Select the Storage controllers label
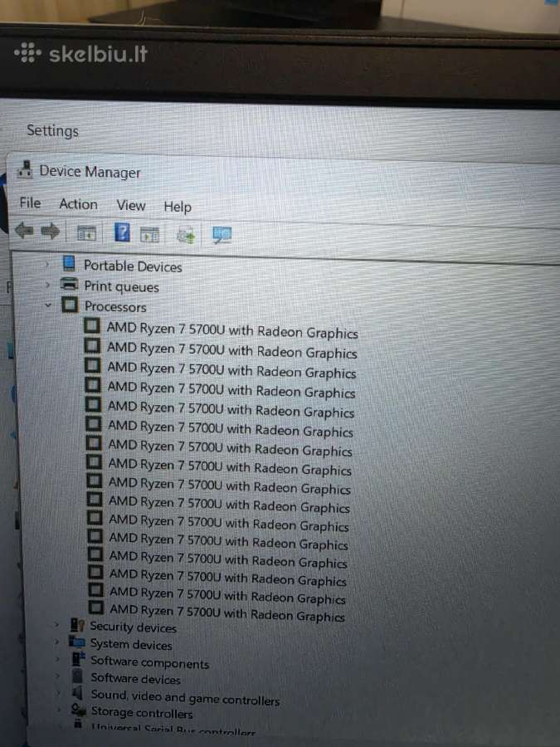This screenshot has width=560, height=747. [x=142, y=713]
